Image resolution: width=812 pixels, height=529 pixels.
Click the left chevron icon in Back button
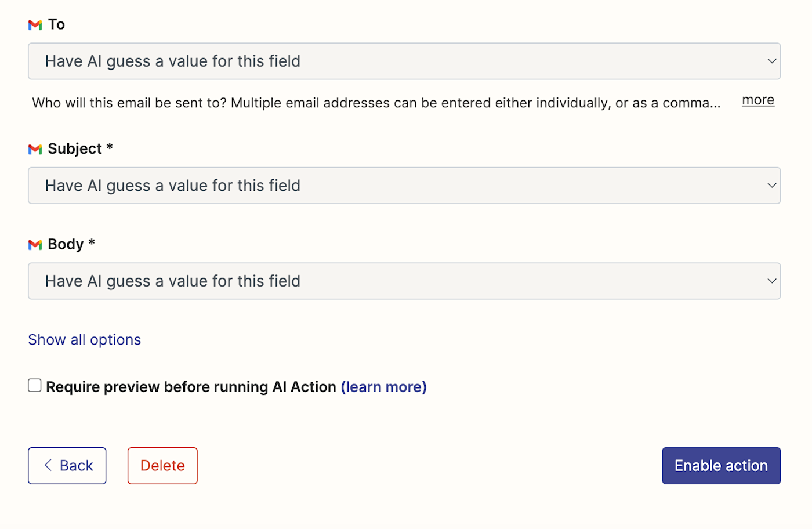48,465
